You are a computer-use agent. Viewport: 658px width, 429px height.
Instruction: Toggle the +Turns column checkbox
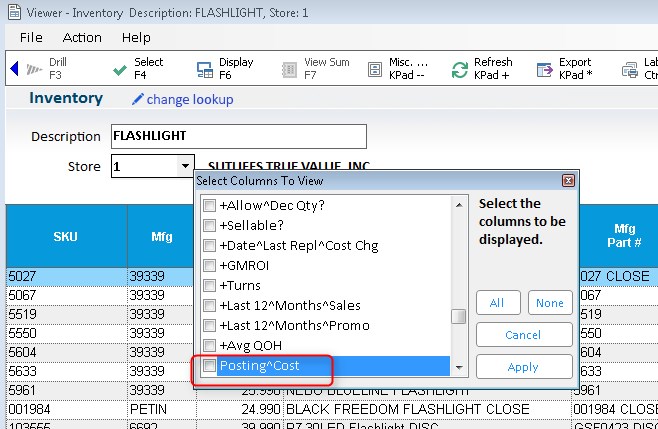(x=210, y=286)
